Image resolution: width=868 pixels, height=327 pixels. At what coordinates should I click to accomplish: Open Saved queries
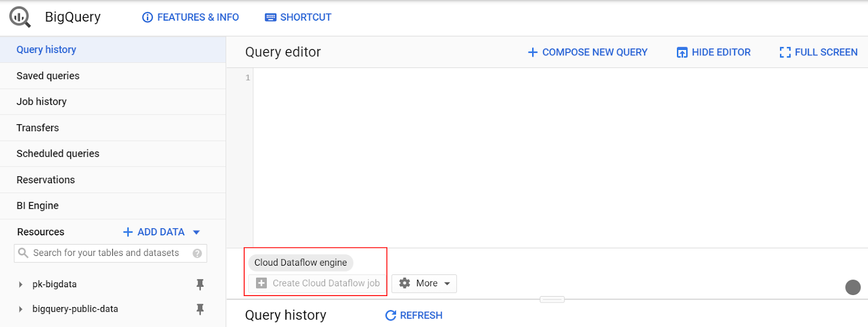113,76
